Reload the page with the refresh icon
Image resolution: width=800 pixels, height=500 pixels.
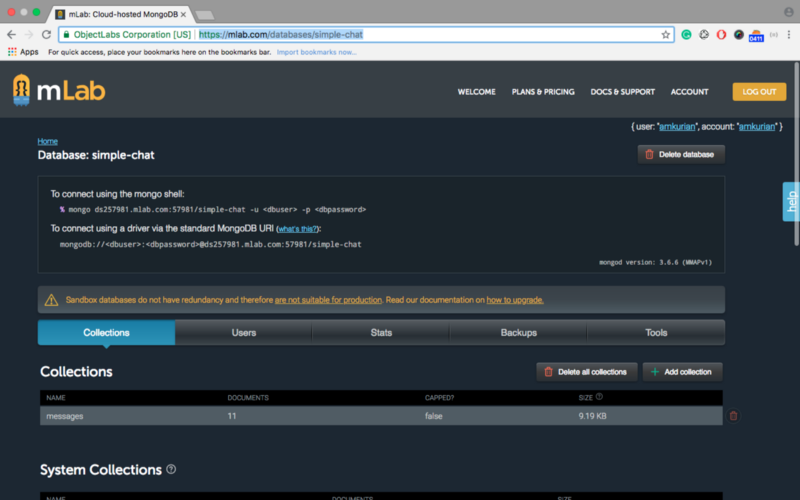coord(46,34)
